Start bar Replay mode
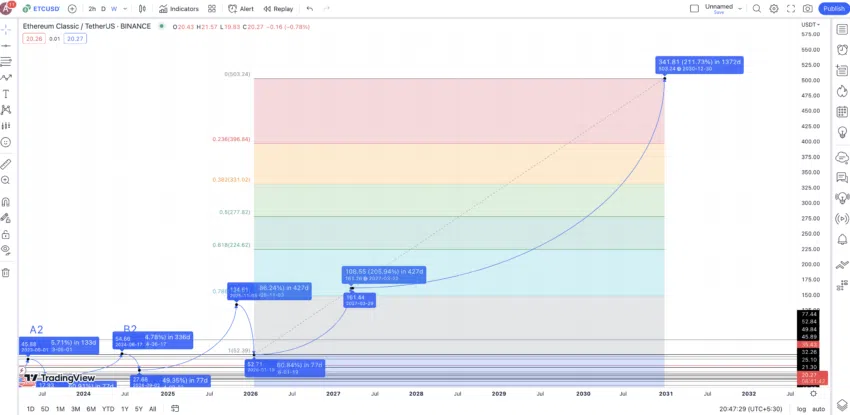Image resolution: width=850 pixels, height=415 pixels. pos(278,9)
